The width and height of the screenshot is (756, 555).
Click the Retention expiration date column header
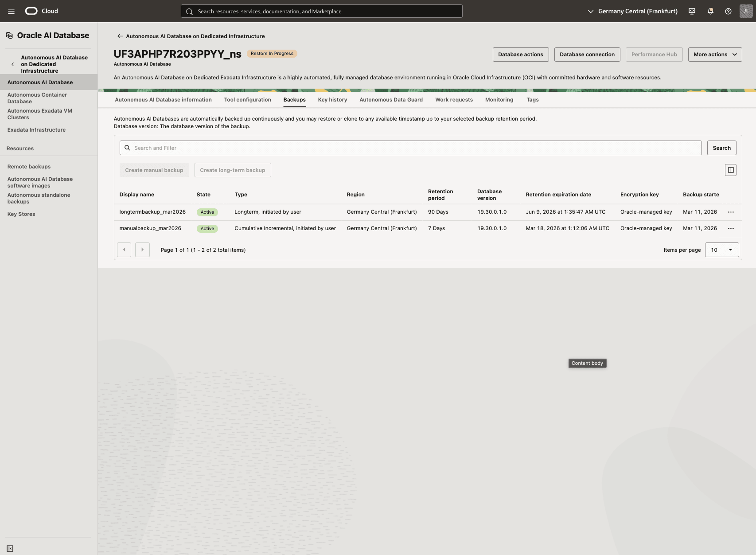[558, 195]
